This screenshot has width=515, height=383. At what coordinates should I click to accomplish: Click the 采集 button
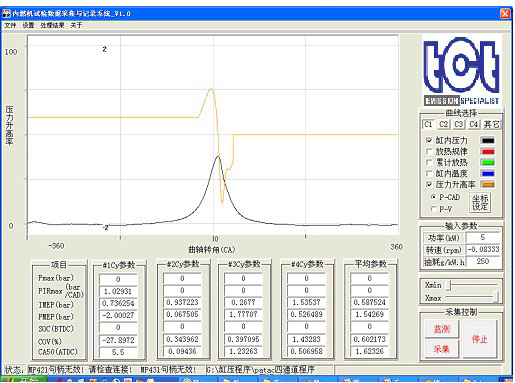(x=442, y=349)
